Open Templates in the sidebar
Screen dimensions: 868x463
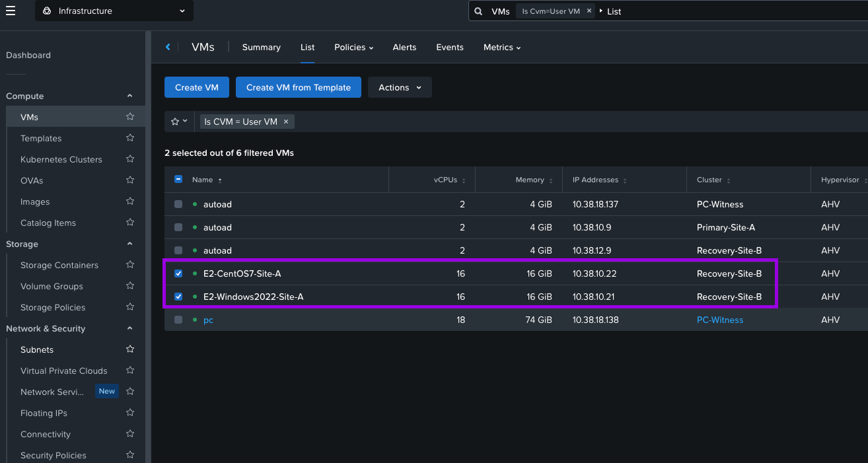point(41,138)
